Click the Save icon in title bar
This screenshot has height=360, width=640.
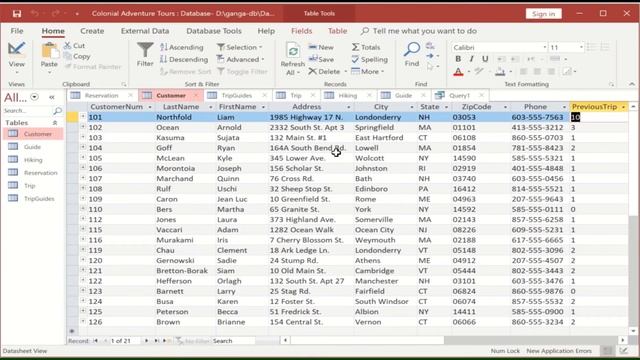17,13
